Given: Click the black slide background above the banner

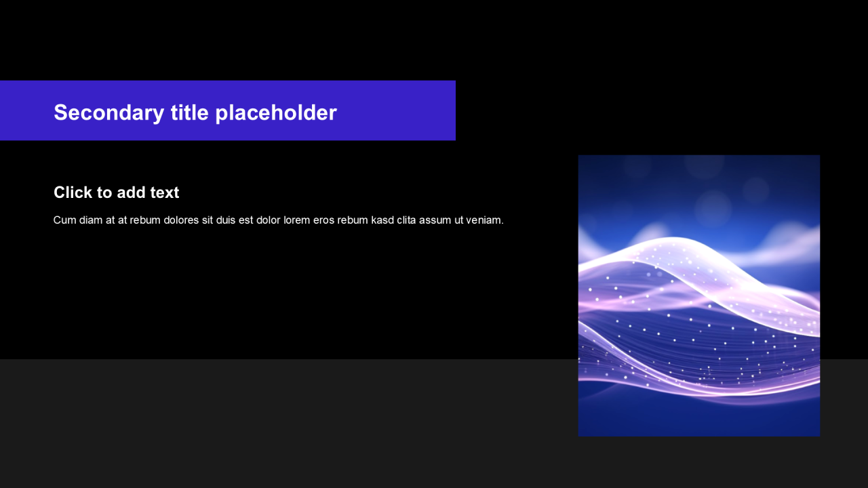Looking at the screenshot, I should click(x=434, y=39).
